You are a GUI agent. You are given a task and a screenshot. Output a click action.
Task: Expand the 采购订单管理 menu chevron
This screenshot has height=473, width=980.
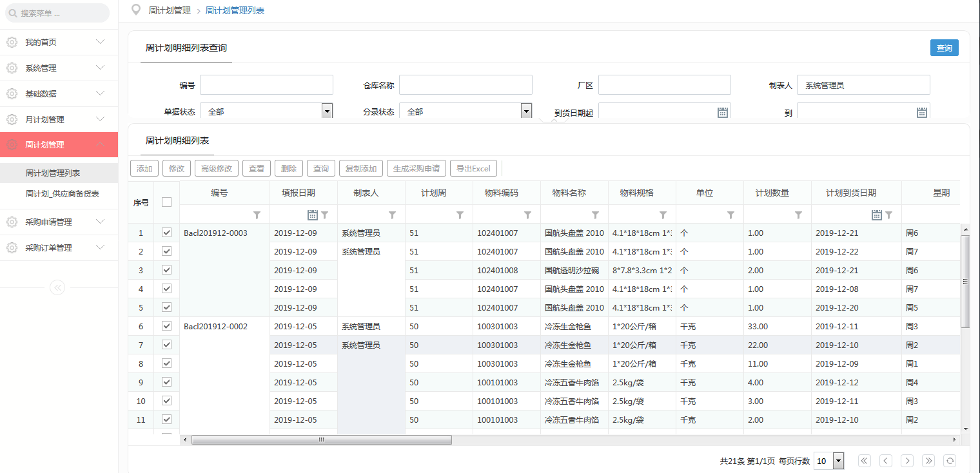[x=100, y=247]
